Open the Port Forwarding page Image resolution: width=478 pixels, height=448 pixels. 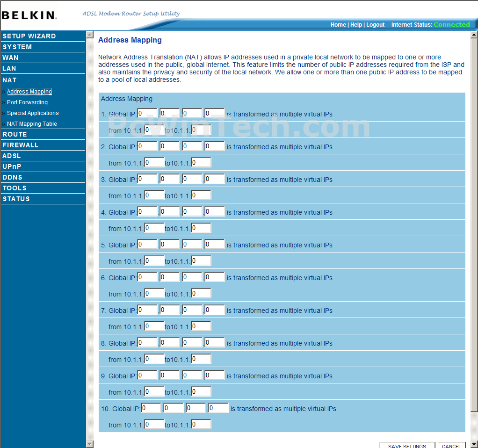point(27,102)
